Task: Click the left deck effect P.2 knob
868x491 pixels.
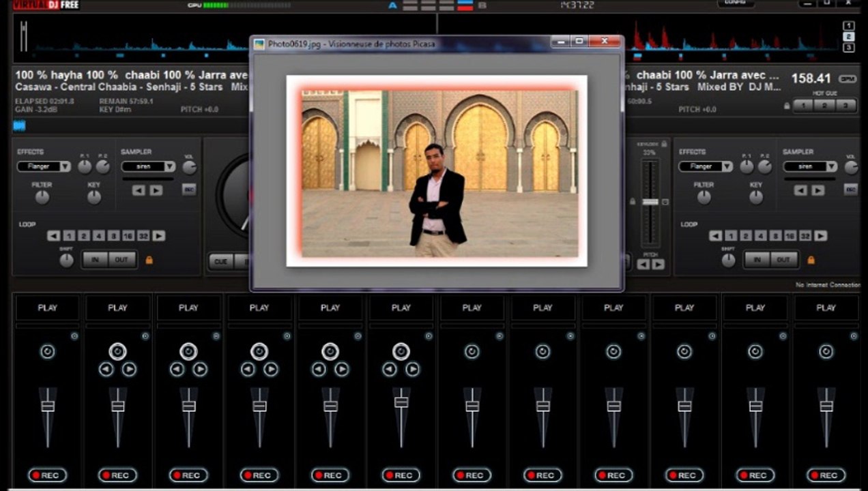Action: [103, 166]
